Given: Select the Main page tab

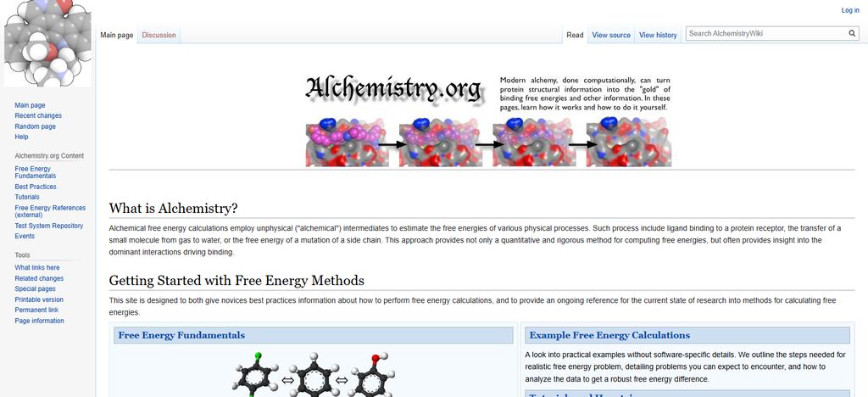Looking at the screenshot, I should pyautogui.click(x=117, y=35).
